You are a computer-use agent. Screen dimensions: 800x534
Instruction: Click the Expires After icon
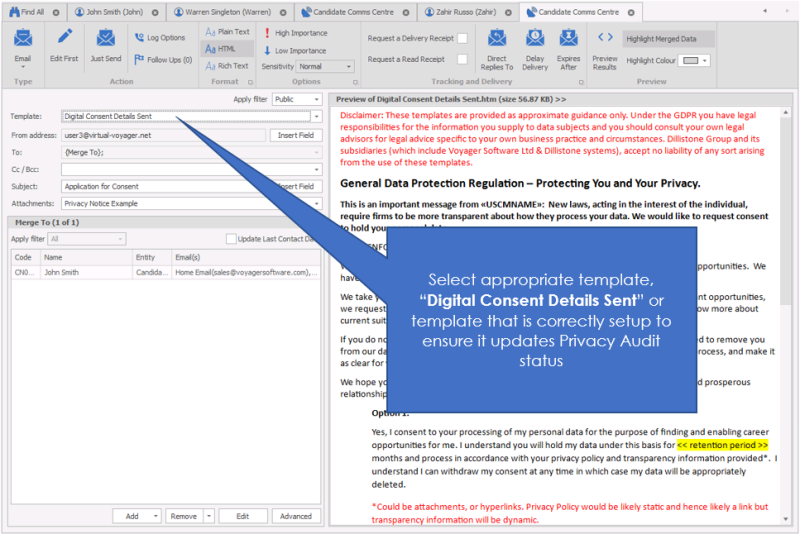coord(568,40)
